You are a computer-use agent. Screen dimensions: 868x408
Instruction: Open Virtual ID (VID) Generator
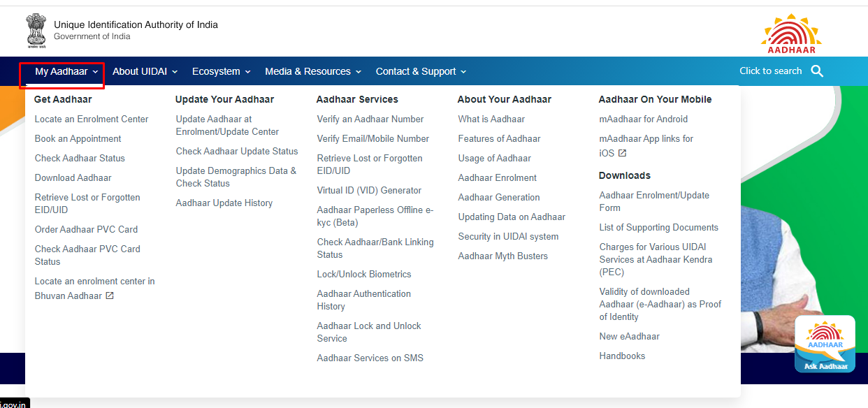[x=369, y=191]
